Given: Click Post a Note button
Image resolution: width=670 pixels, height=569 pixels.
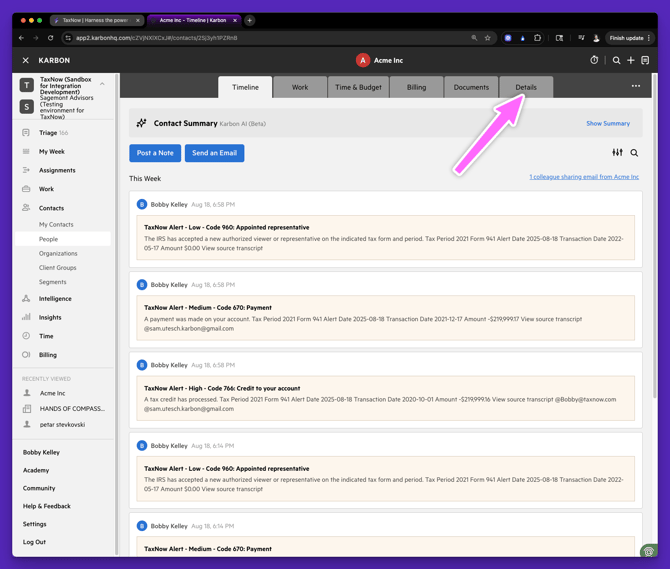Looking at the screenshot, I should [x=155, y=153].
